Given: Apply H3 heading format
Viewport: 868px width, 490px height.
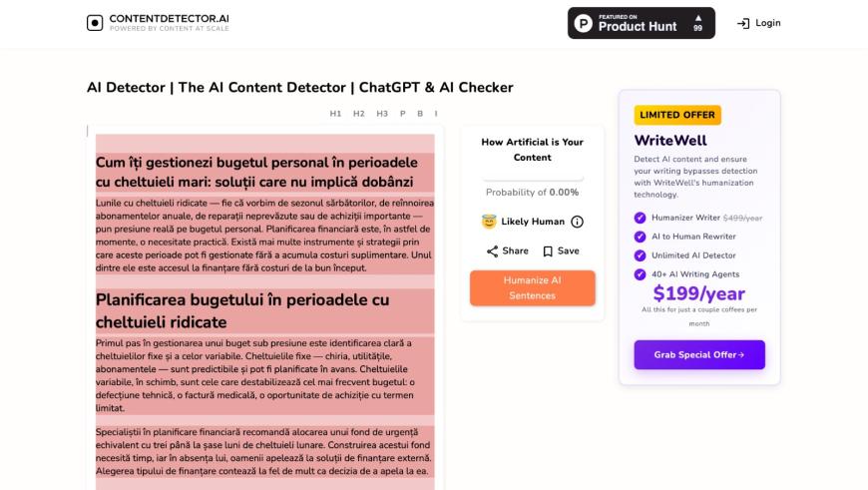Looking at the screenshot, I should click(x=382, y=114).
